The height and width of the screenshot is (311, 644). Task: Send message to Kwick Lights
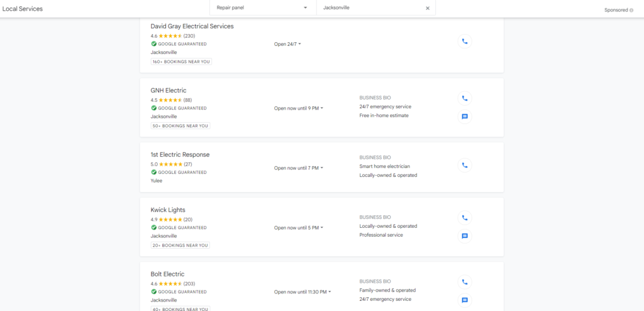[465, 236]
